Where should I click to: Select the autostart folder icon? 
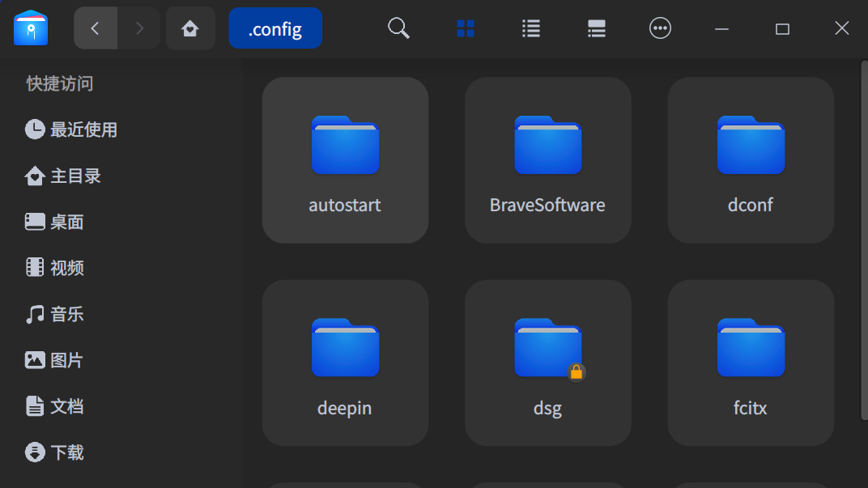pyautogui.click(x=345, y=145)
